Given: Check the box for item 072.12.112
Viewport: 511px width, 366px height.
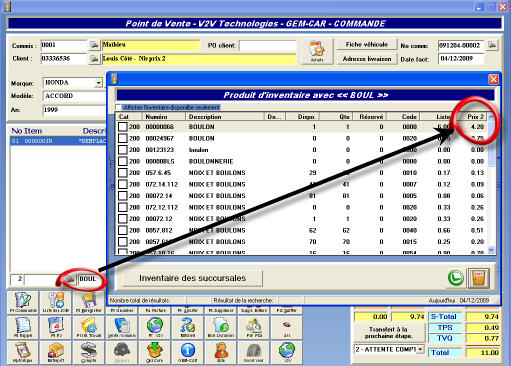Looking at the screenshot, I should click(123, 207).
